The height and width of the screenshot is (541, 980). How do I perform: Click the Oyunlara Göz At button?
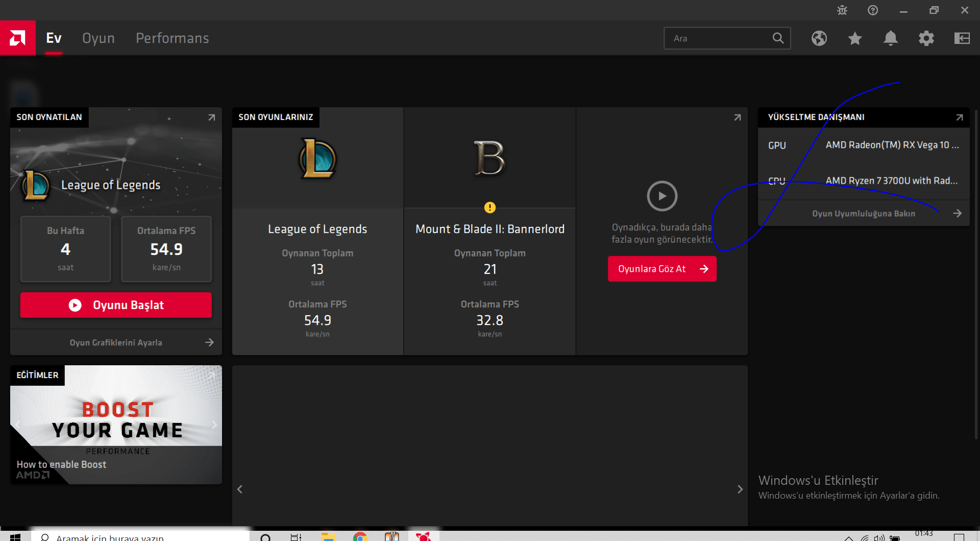point(662,269)
